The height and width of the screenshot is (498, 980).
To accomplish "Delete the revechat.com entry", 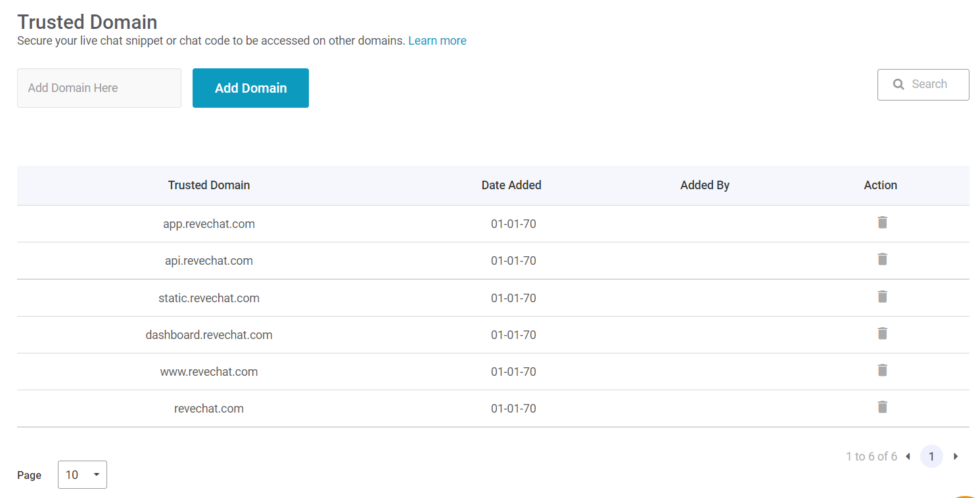I will pos(882,407).
